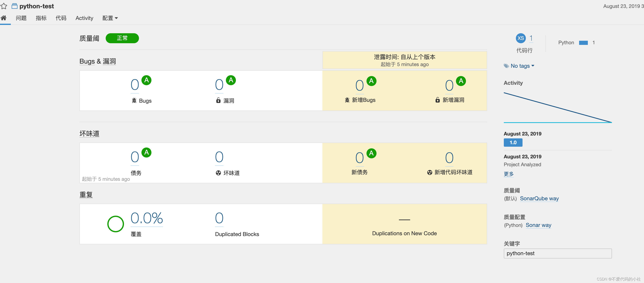Open the SonarQube way quality gate link

coord(539,199)
